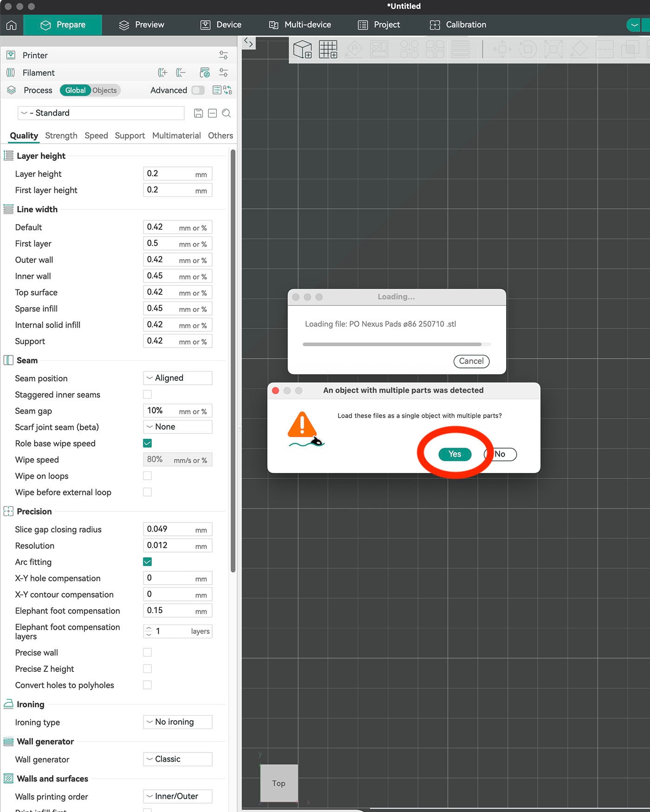The height and width of the screenshot is (812, 650).
Task: Toggle the Advanced mode switch
Action: click(x=198, y=90)
